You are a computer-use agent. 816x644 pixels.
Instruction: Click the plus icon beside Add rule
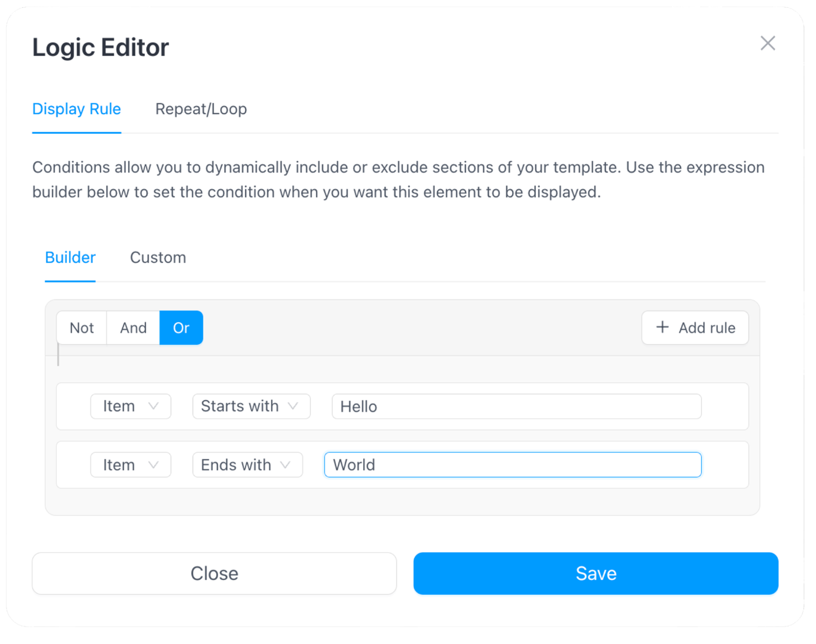click(662, 327)
